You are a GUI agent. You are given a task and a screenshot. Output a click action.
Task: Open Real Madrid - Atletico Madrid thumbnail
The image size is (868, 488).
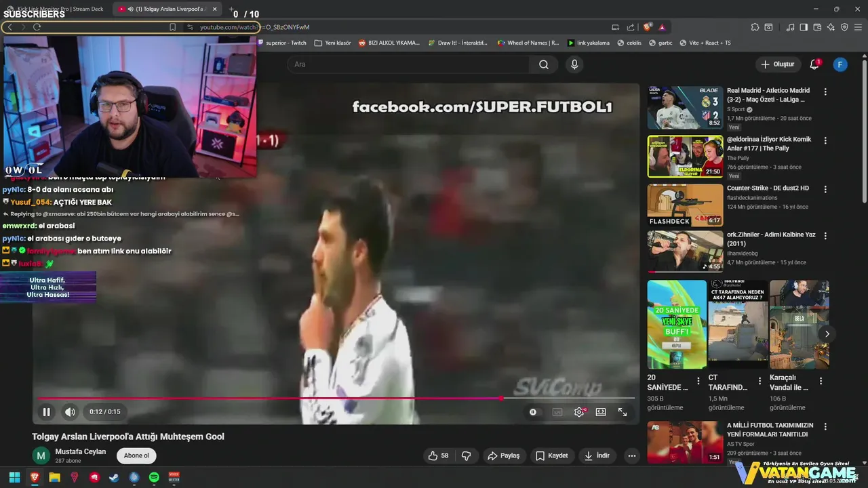(685, 107)
